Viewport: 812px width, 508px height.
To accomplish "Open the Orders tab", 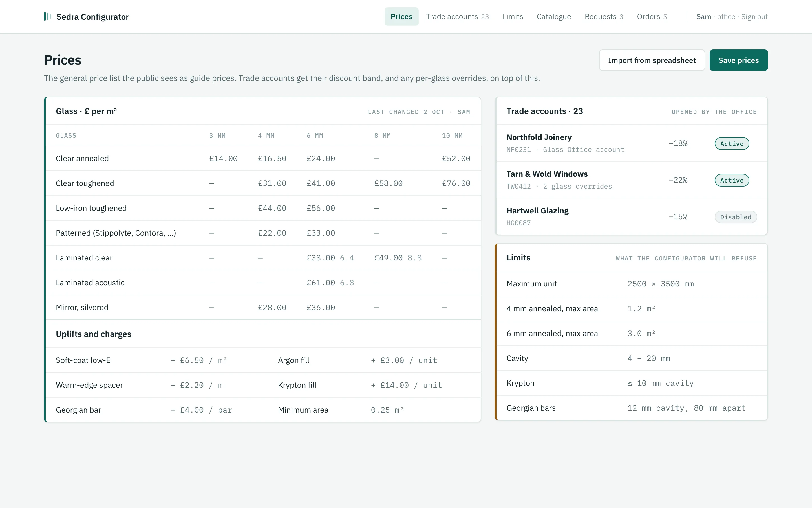I will 652,16.
